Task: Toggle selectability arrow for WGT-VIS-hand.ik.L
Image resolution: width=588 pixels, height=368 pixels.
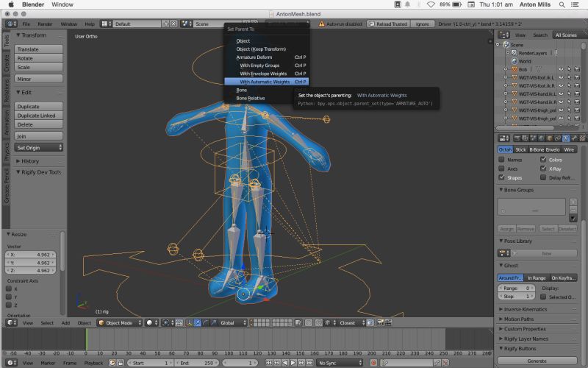Action: (x=569, y=94)
